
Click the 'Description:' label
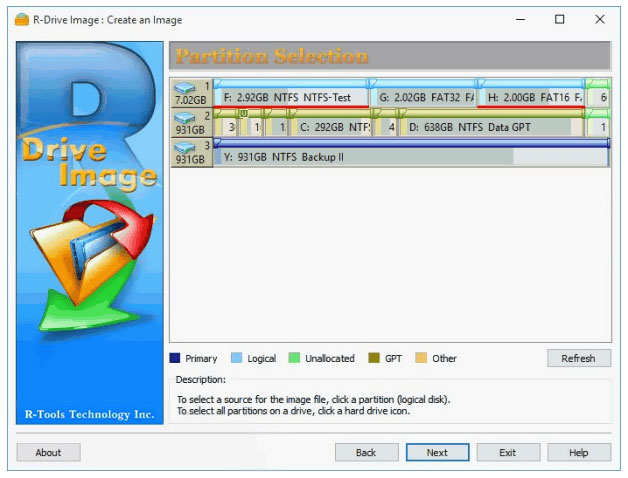(x=201, y=379)
